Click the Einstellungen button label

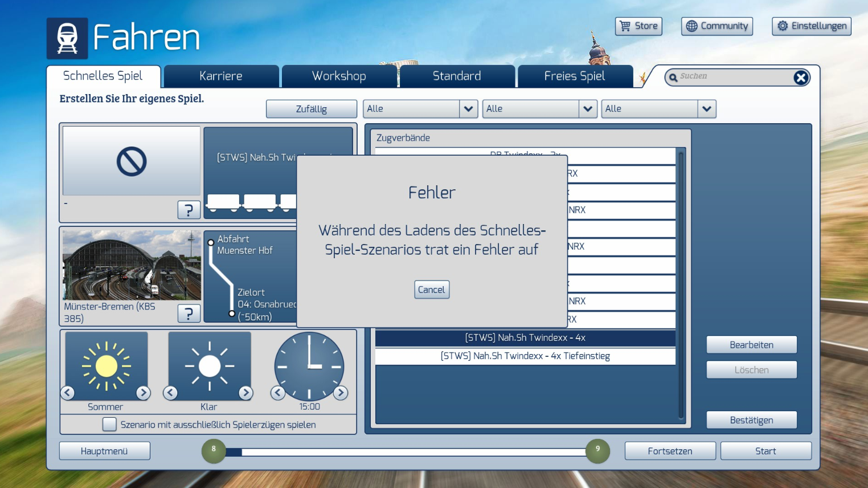(x=819, y=26)
